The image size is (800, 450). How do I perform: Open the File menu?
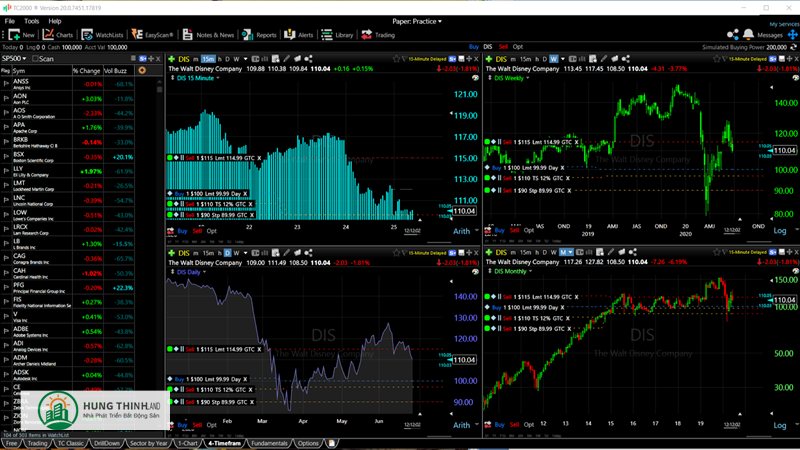[x=10, y=21]
